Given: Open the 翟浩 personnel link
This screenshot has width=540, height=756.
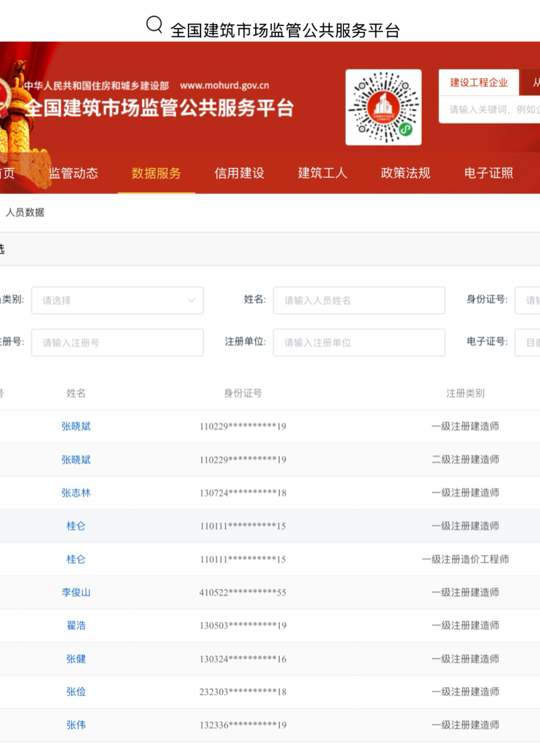Looking at the screenshot, I should click(76, 625).
